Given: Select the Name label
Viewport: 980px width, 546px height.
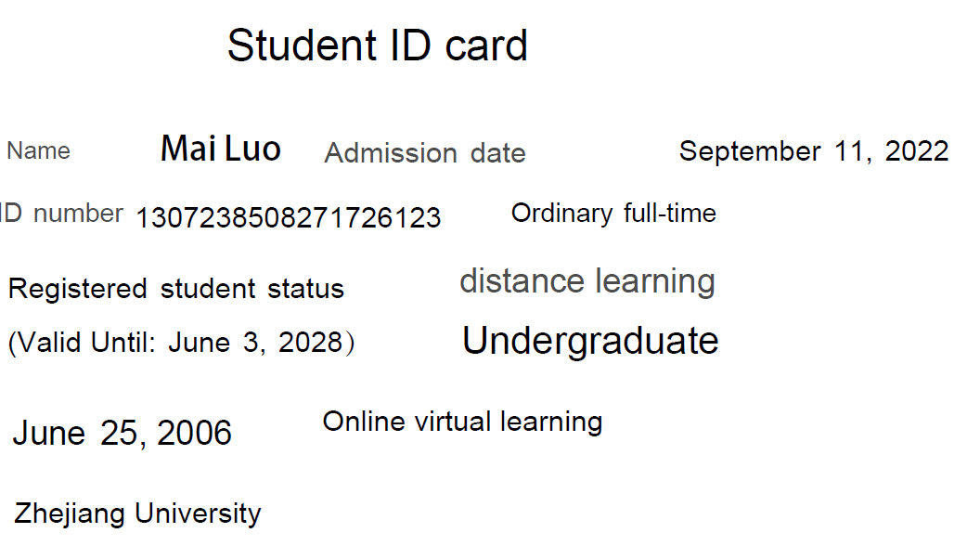Looking at the screenshot, I should coord(38,150).
